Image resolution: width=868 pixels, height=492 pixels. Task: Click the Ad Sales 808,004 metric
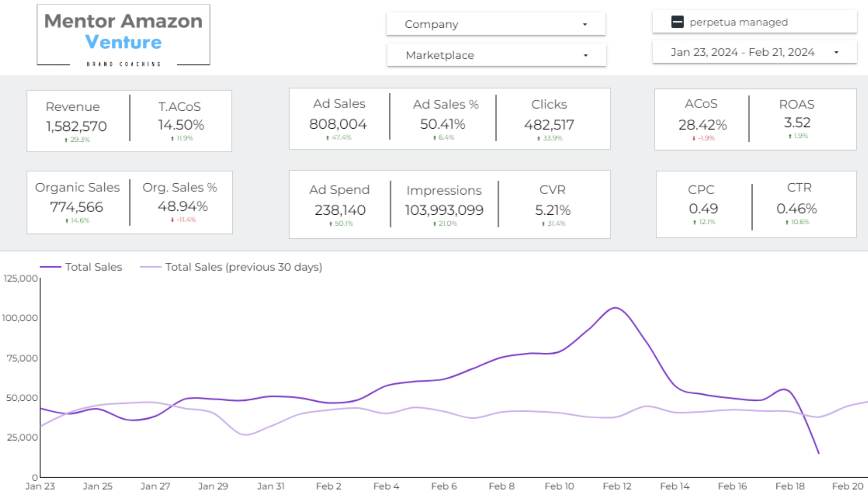click(x=338, y=124)
